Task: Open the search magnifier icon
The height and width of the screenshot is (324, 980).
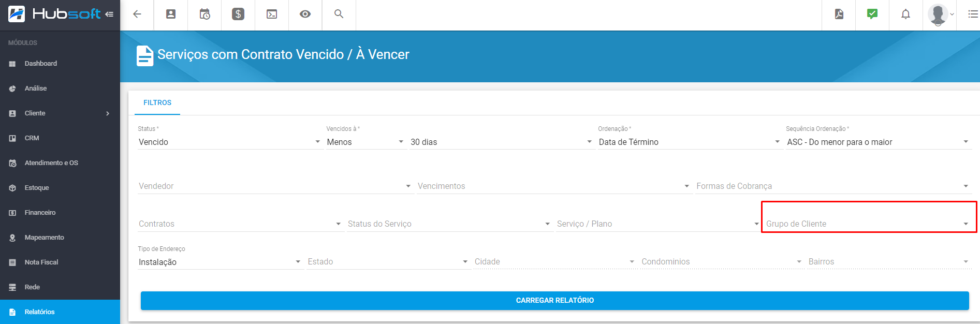Action: tap(339, 14)
